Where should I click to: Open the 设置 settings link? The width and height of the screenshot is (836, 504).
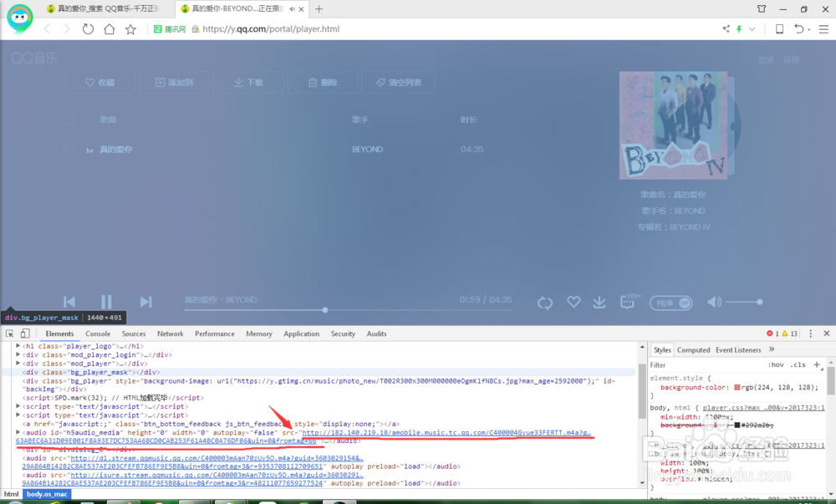791,59
